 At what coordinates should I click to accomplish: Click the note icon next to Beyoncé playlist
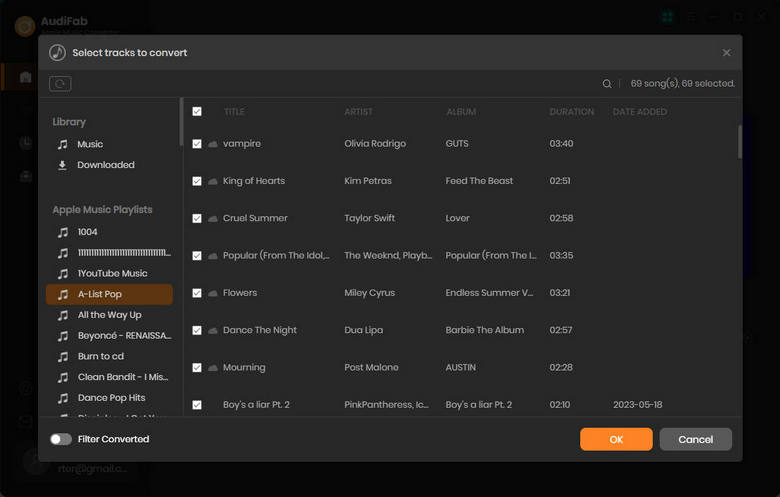(63, 336)
